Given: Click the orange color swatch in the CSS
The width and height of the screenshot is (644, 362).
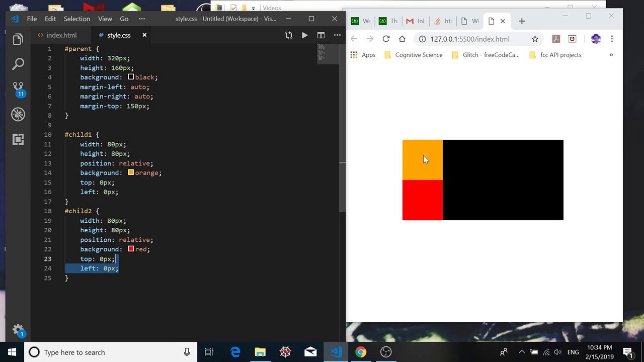Looking at the screenshot, I should [131, 172].
